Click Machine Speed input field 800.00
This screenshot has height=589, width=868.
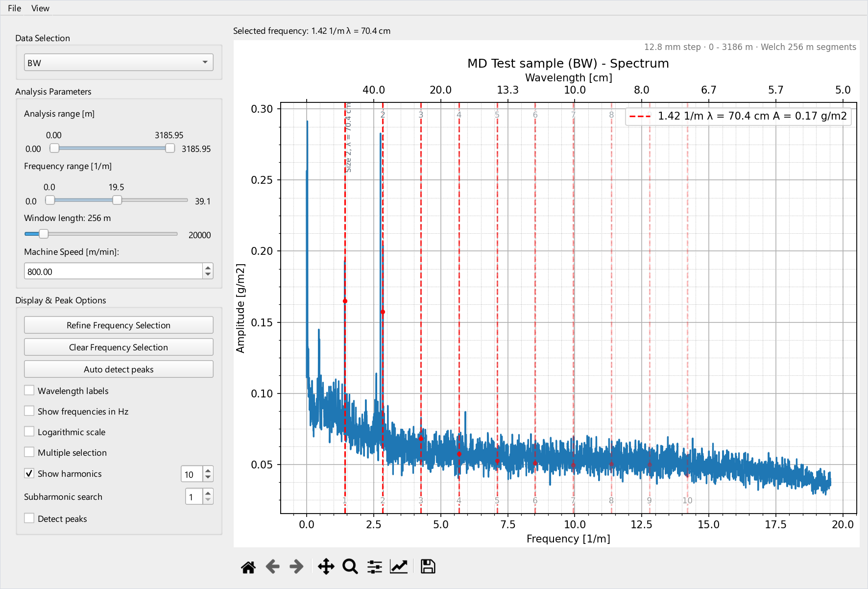click(x=113, y=271)
